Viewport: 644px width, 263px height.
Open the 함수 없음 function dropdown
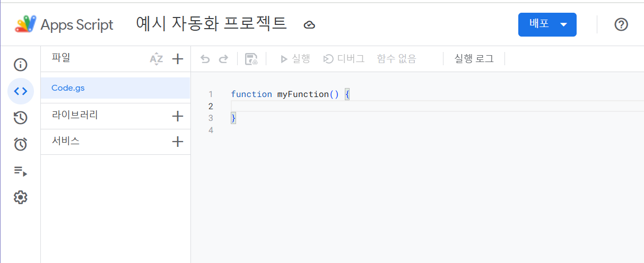coord(396,59)
